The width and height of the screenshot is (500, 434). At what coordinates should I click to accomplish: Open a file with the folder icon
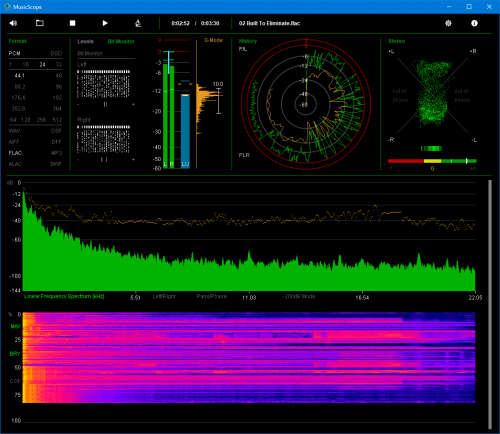40,23
